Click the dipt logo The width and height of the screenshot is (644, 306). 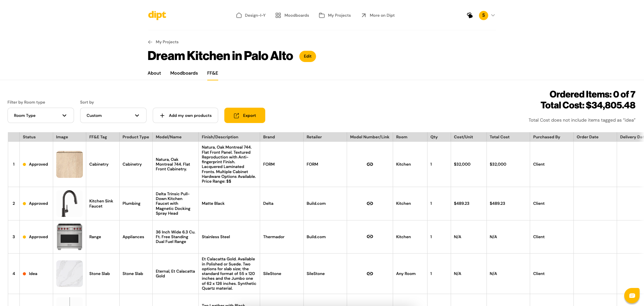[157, 15]
